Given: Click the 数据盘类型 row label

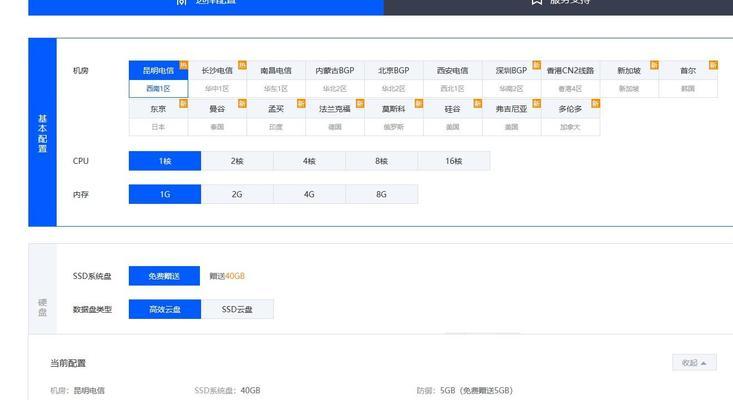Looking at the screenshot, I should tap(92, 309).
